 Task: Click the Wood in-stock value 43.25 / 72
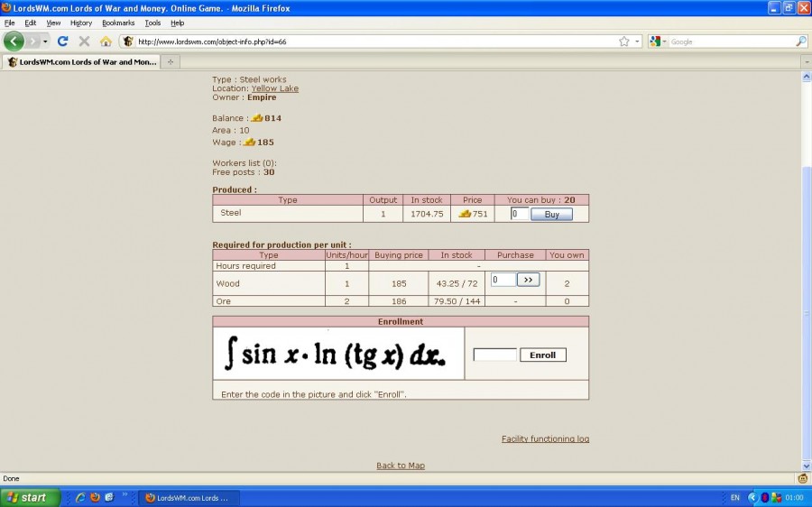coord(457,283)
